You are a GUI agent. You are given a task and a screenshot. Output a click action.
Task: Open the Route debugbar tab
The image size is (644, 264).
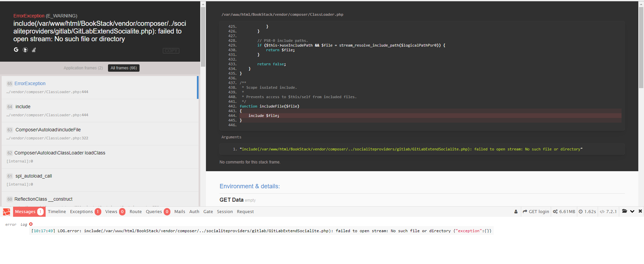tap(136, 212)
